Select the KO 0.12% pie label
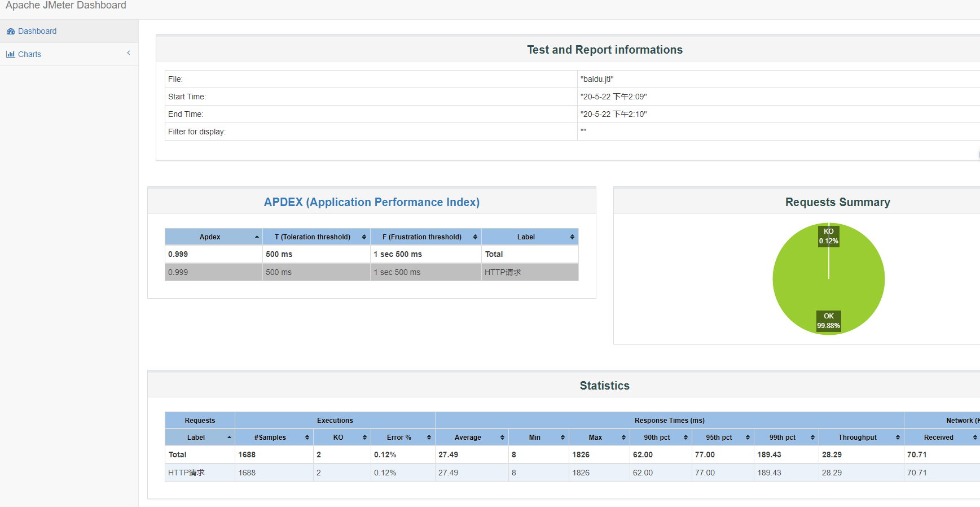Viewport: 980px width, 507px height. click(829, 236)
